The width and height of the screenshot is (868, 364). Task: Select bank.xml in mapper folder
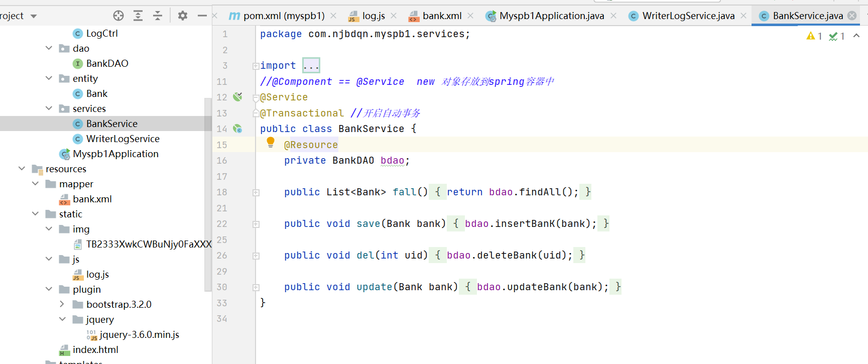(92, 199)
